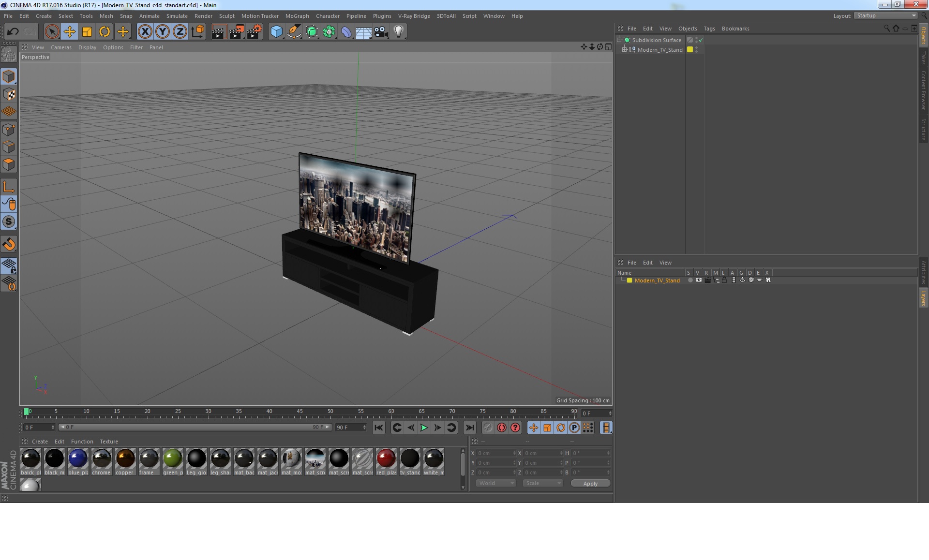Image resolution: width=929 pixels, height=560 pixels.
Task: Click the Modern_TV_Stand yellow layer color swatch
Action: [x=629, y=280]
